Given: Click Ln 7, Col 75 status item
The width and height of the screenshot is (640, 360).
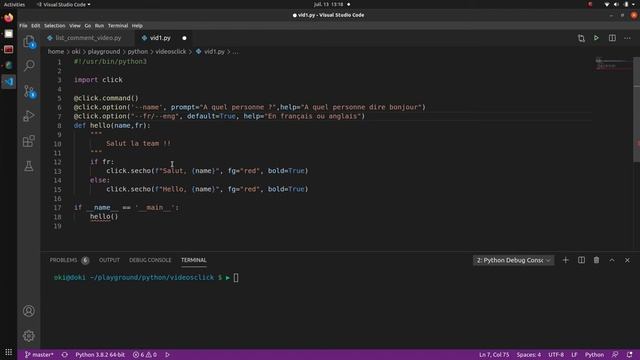Looking at the screenshot, I should (x=494, y=355).
